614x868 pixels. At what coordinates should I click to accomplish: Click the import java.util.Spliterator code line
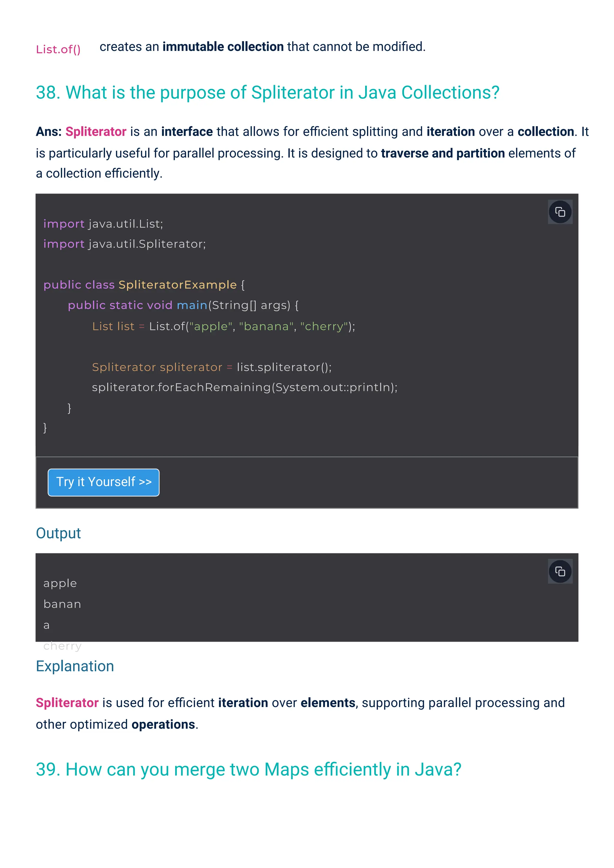124,244
